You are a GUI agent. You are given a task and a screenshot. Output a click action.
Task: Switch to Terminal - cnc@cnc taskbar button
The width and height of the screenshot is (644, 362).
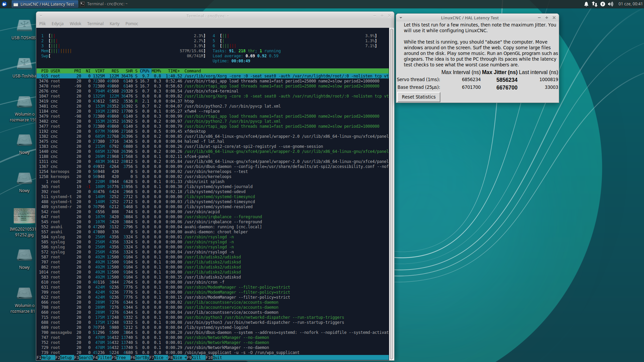tap(104, 4)
